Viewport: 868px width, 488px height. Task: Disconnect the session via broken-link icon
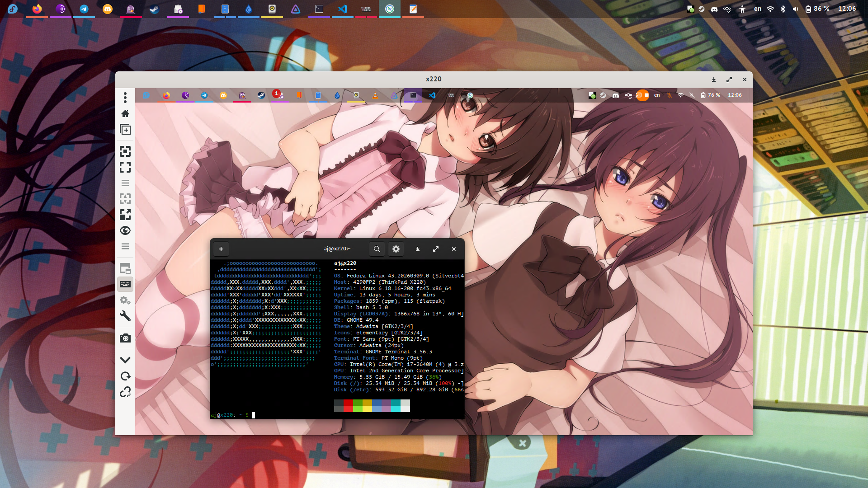coord(125,392)
